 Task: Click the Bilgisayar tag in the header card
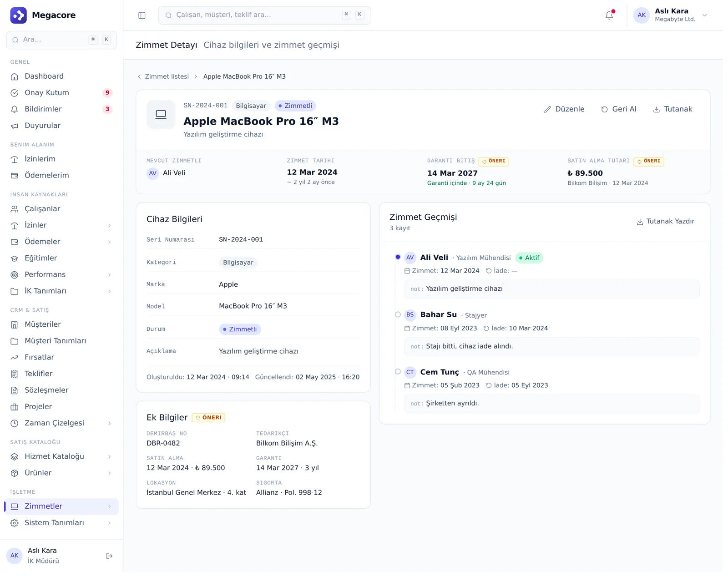click(x=251, y=106)
